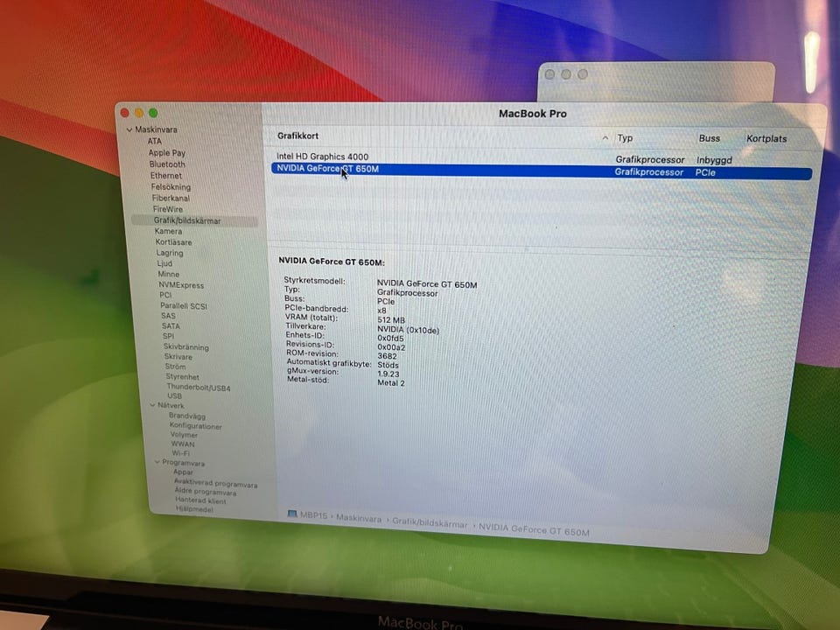Click the ROM-revision value 3682

387,356
